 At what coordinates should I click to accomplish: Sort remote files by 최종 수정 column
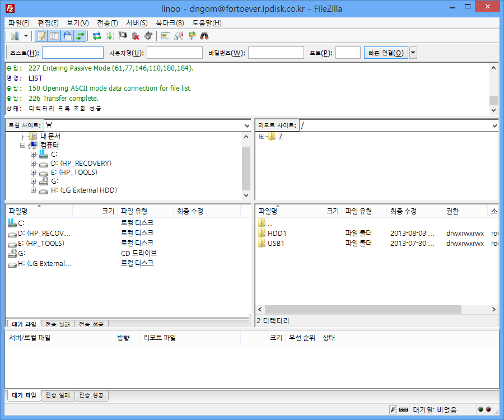point(403,211)
